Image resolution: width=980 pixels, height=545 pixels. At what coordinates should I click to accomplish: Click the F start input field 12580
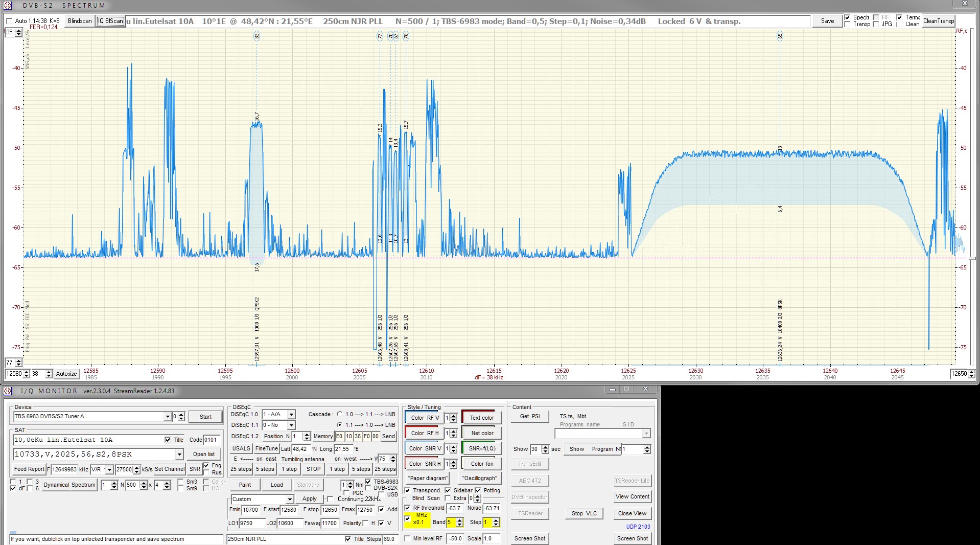(289, 510)
